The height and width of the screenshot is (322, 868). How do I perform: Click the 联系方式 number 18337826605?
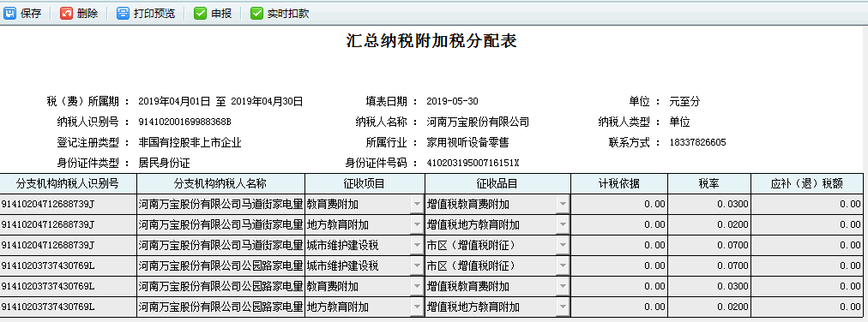click(x=697, y=142)
